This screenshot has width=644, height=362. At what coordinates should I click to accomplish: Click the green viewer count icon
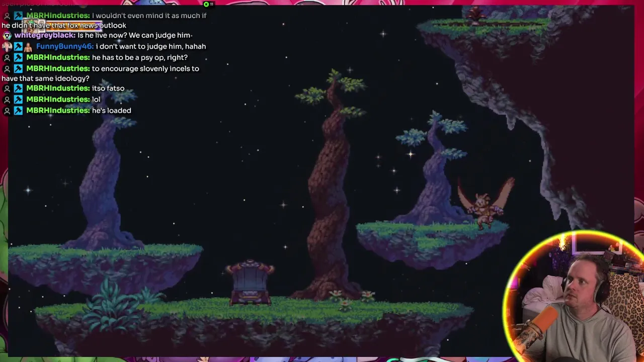coord(206,5)
